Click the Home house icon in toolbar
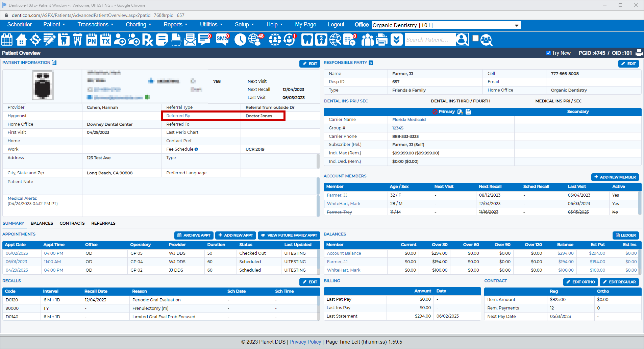This screenshot has height=349, width=644. point(21,40)
